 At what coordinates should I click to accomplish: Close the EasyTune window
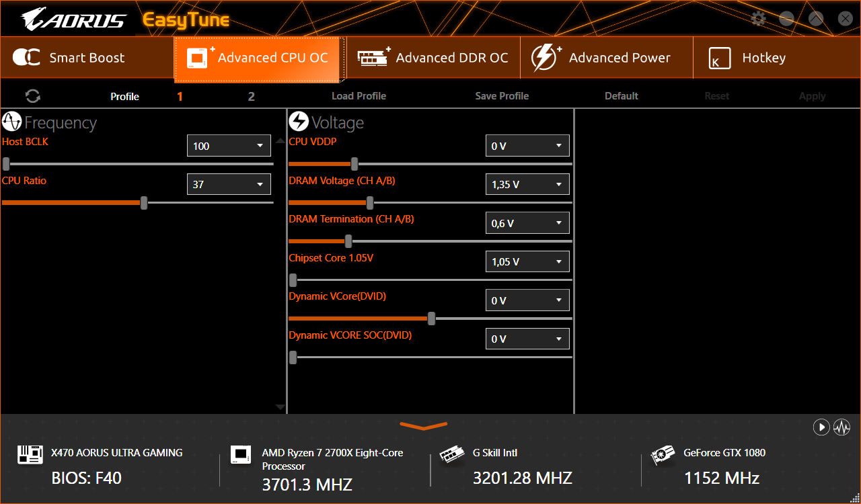click(x=845, y=19)
